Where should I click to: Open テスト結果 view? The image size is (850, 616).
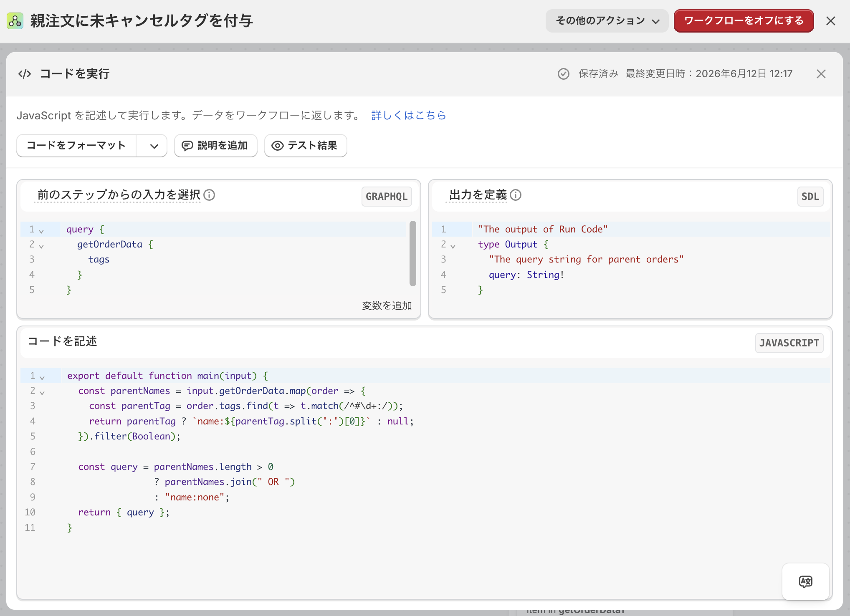305,145
